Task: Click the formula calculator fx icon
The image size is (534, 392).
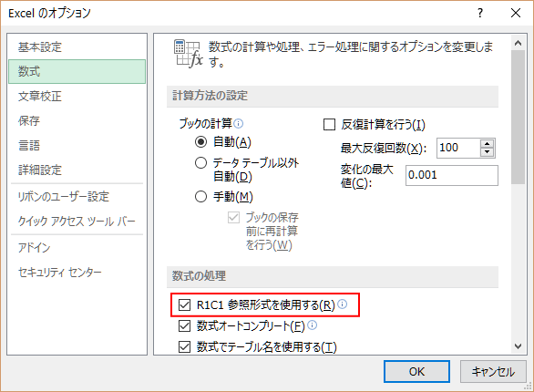Action: (188, 54)
